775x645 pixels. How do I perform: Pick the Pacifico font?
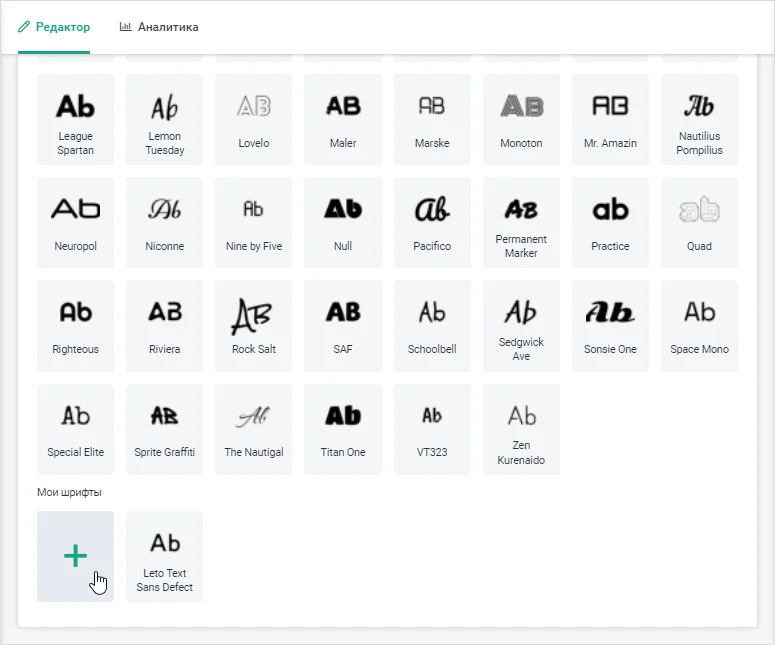432,223
